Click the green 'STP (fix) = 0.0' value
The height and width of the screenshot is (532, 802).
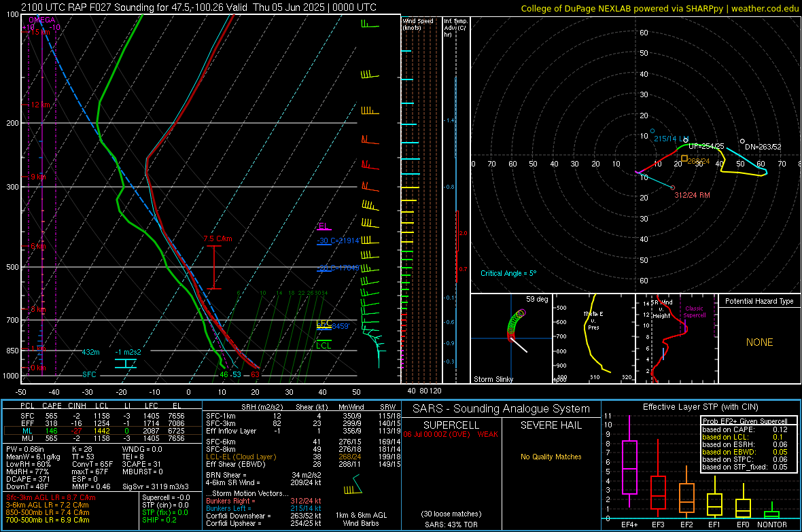click(x=165, y=512)
